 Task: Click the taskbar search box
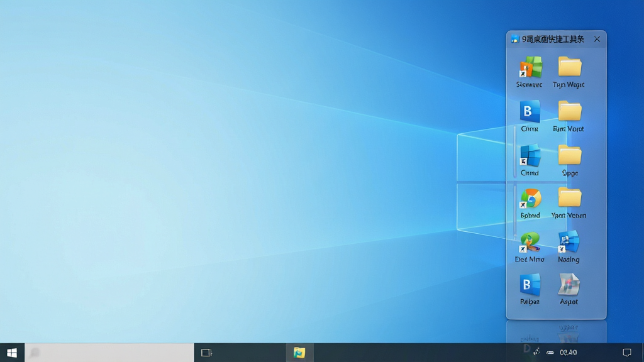point(109,353)
